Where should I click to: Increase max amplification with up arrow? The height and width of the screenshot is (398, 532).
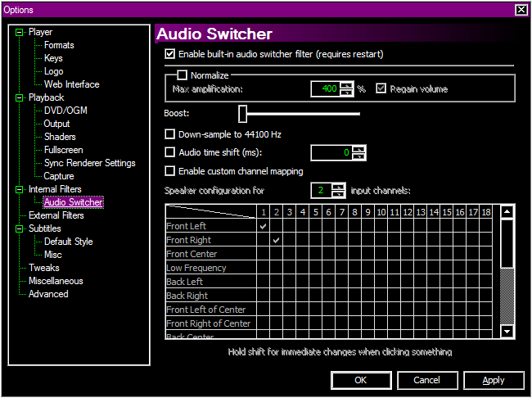346,84
